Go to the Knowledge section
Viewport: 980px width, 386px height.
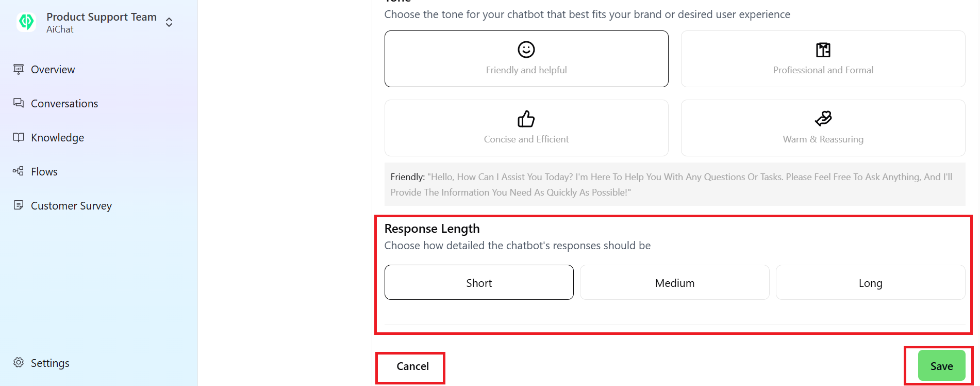click(x=57, y=138)
